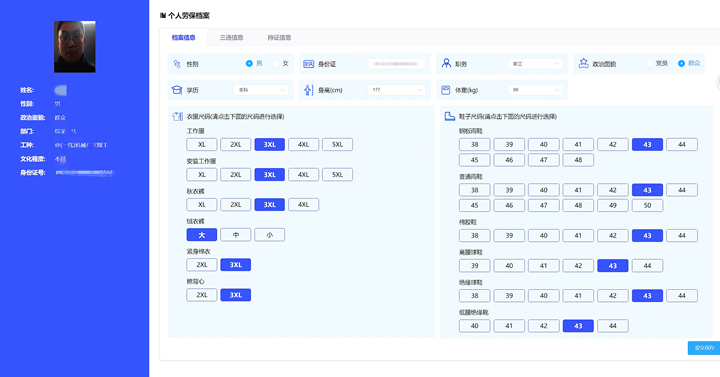
Task: Select 3XL for 紧身棉衣
Action: click(x=236, y=265)
